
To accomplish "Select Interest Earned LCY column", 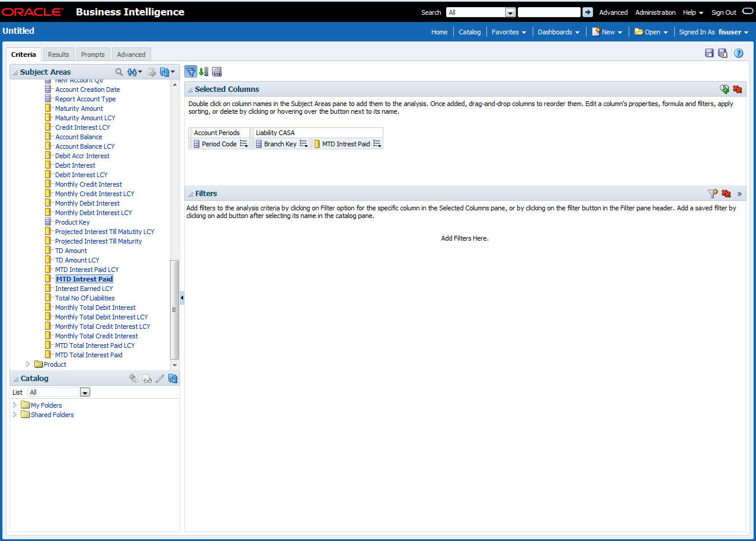I will [x=84, y=289].
